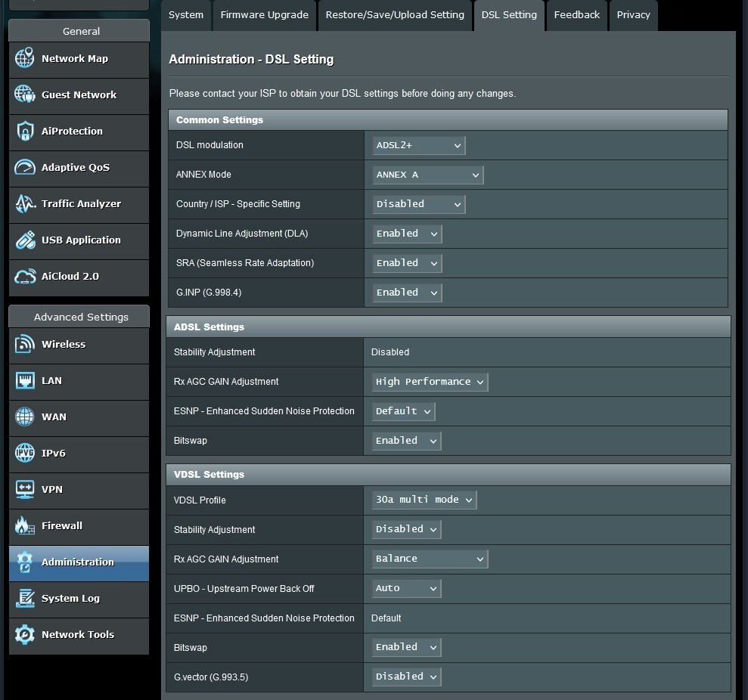Click the Wireless menu label

(x=64, y=344)
